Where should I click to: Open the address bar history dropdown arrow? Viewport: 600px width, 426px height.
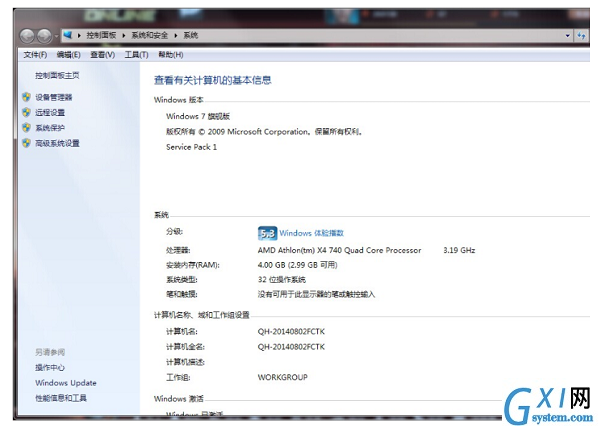tap(567, 36)
